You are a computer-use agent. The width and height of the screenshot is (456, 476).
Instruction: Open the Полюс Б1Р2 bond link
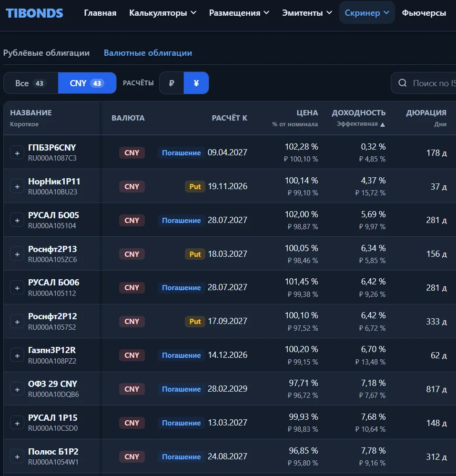coord(53,452)
